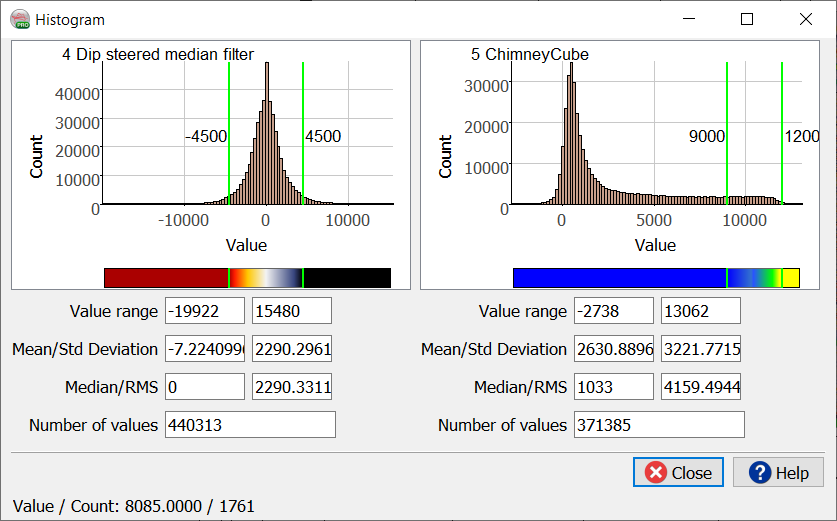Click the blue ChimneyCube color bar

click(618, 278)
